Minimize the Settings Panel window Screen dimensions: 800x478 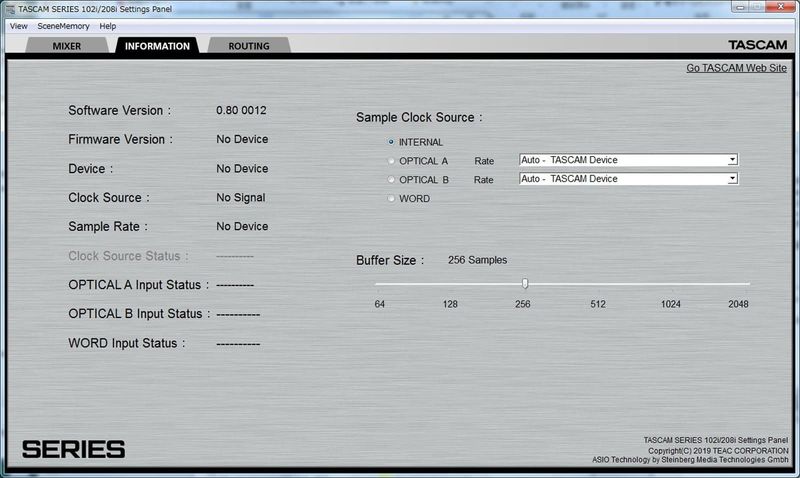[x=740, y=7]
